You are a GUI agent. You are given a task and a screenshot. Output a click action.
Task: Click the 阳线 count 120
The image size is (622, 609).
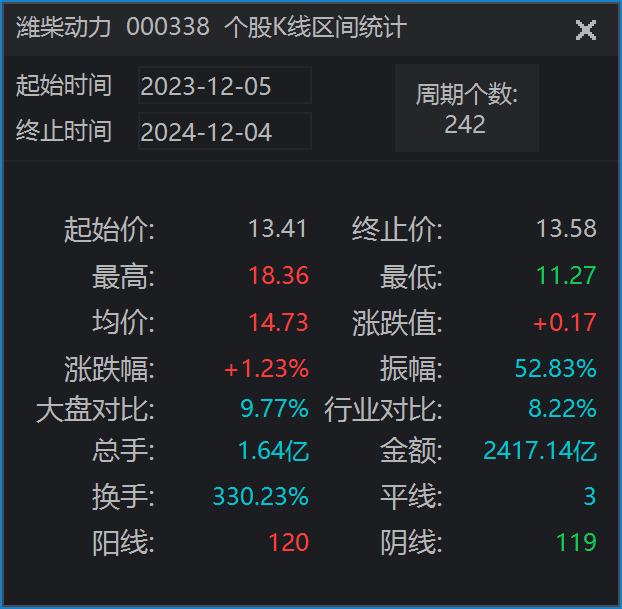click(288, 542)
